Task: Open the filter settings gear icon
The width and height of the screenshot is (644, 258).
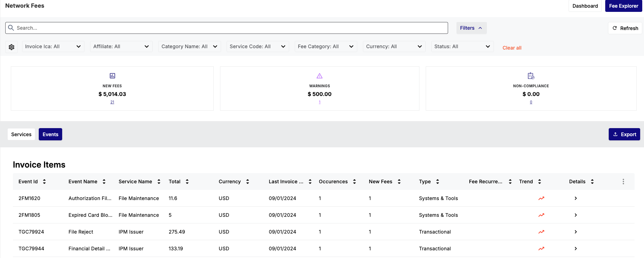Action: [x=12, y=47]
